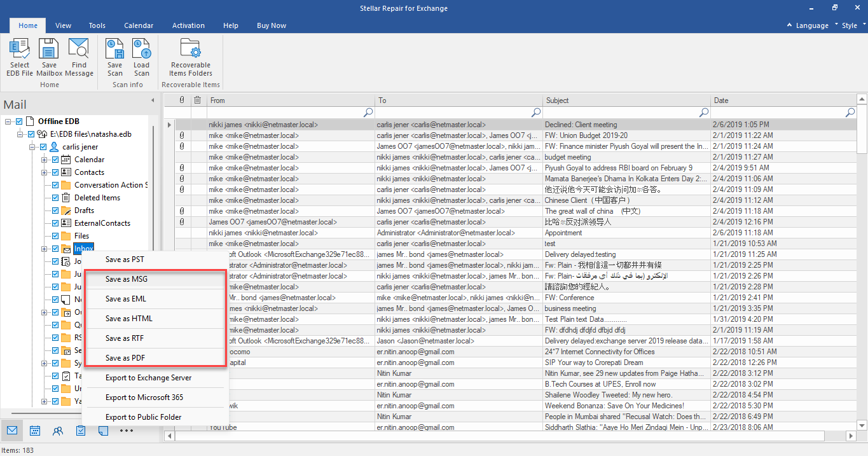The image size is (868, 456).
Task: Click the search icon in Date filter
Action: point(850,113)
